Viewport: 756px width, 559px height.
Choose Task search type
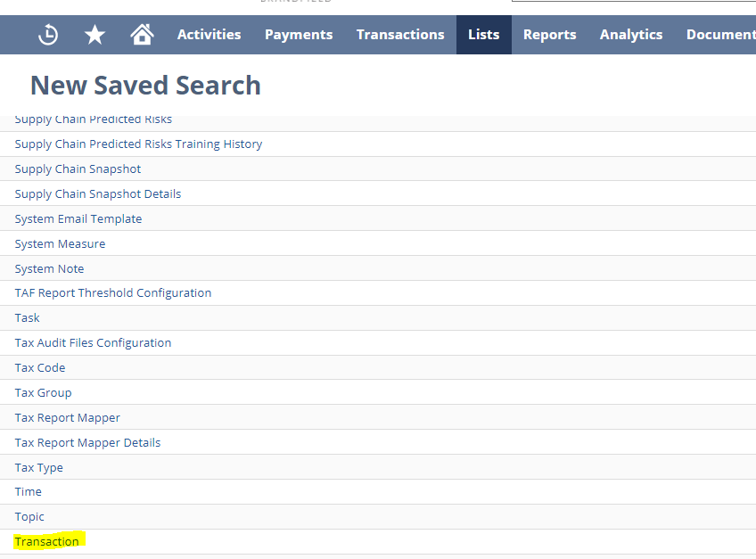pyautogui.click(x=27, y=318)
